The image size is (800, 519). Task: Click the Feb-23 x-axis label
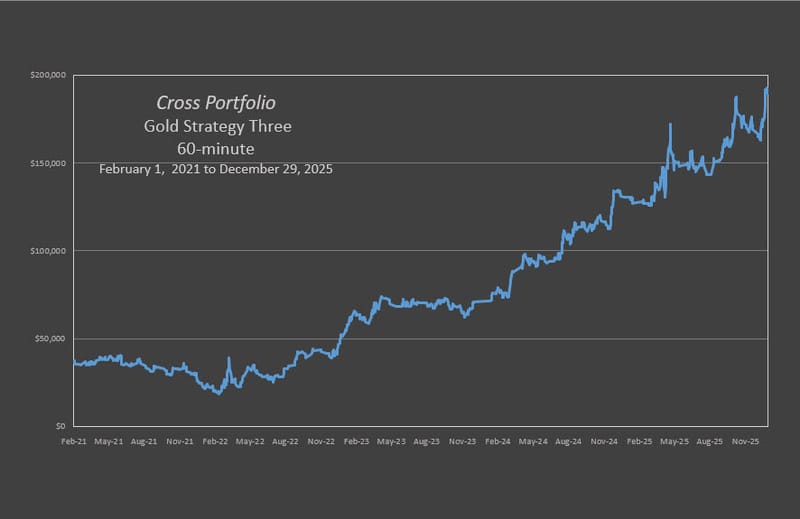click(x=357, y=440)
